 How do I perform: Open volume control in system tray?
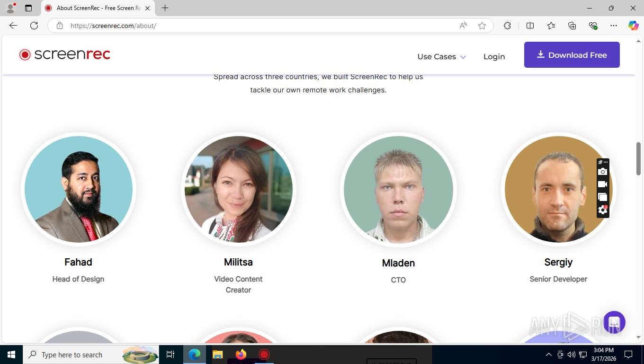pyautogui.click(x=572, y=355)
